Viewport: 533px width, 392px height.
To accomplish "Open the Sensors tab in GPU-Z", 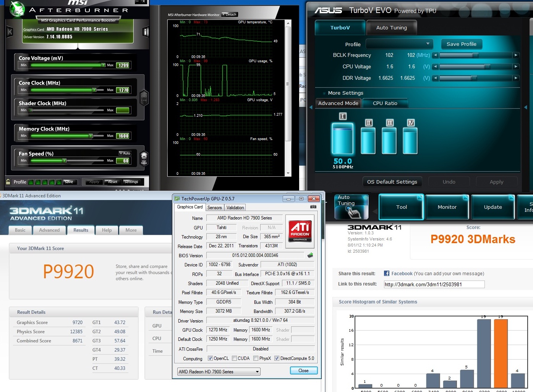I will point(214,208).
